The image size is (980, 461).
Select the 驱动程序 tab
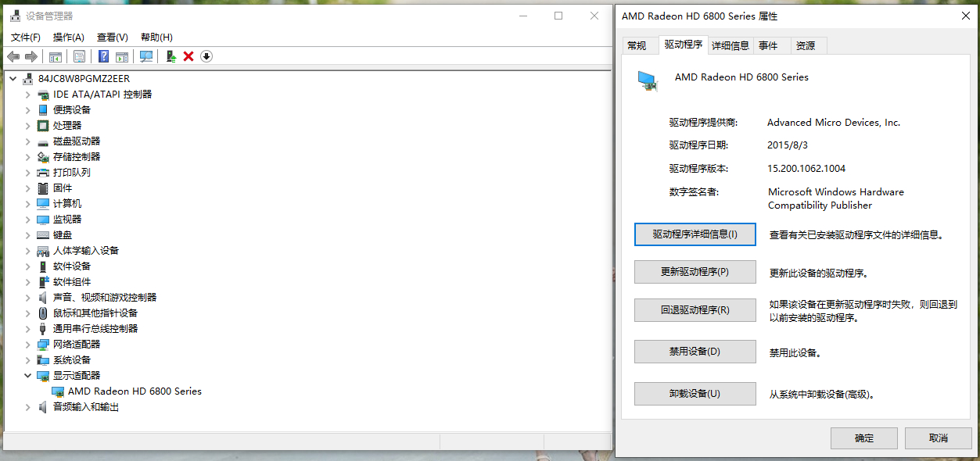click(684, 45)
